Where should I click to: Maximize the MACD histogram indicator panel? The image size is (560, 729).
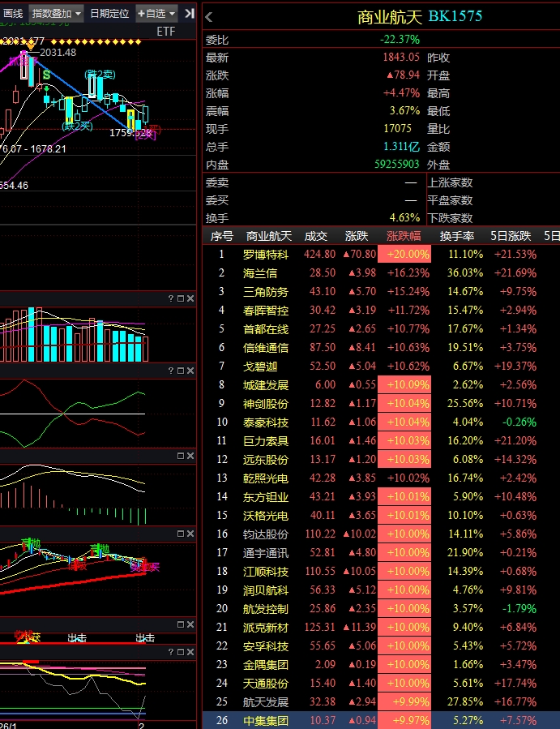tap(180, 456)
